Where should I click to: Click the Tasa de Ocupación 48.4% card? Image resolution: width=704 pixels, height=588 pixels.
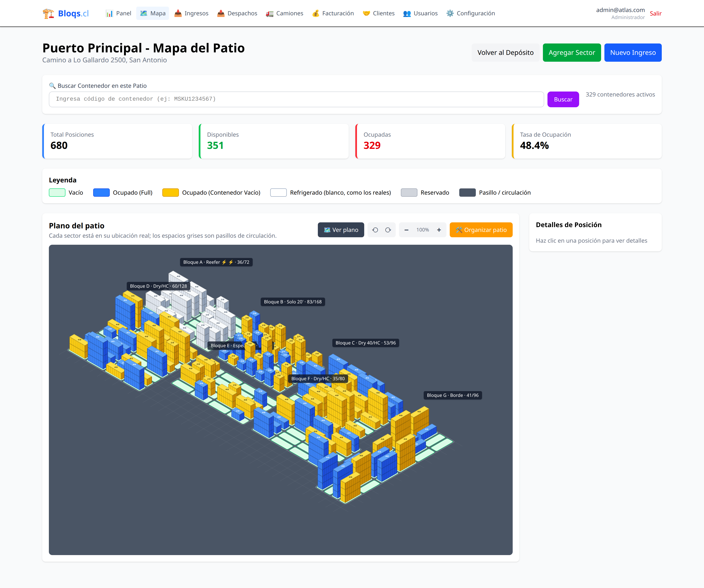point(587,141)
